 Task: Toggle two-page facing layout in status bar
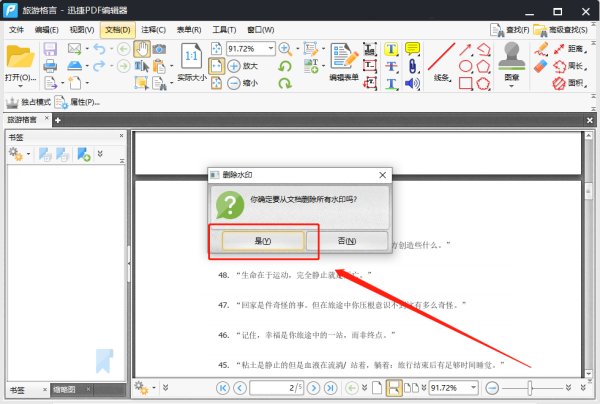click(411, 388)
